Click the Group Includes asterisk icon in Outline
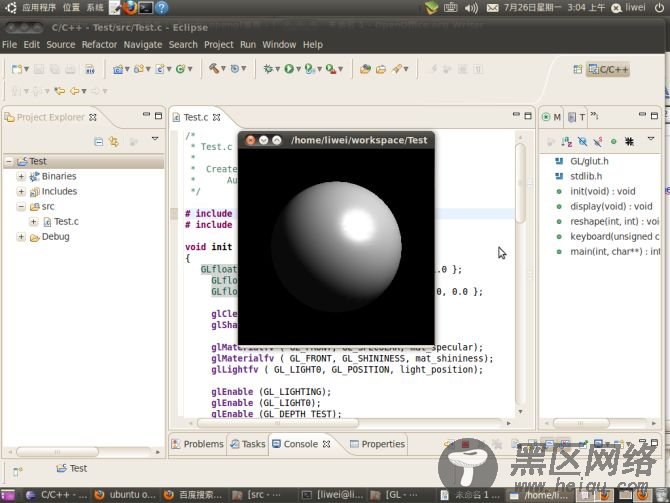670x503 pixels. (x=629, y=141)
